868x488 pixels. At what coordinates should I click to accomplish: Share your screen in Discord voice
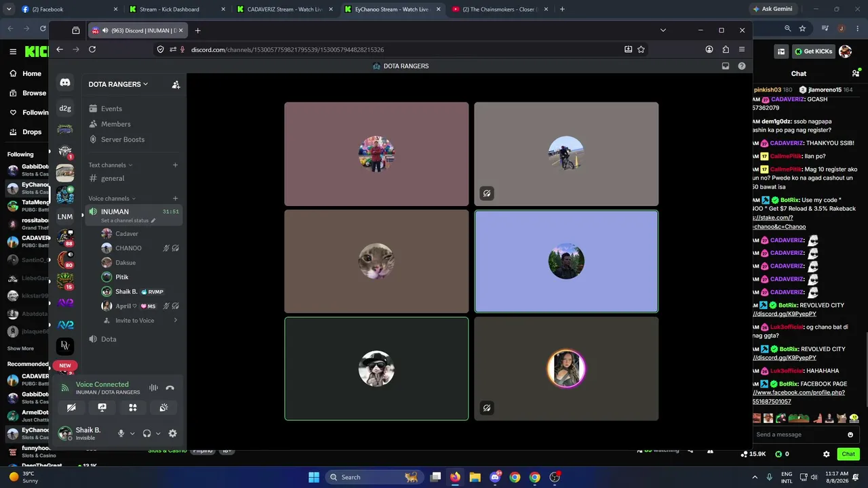102,407
